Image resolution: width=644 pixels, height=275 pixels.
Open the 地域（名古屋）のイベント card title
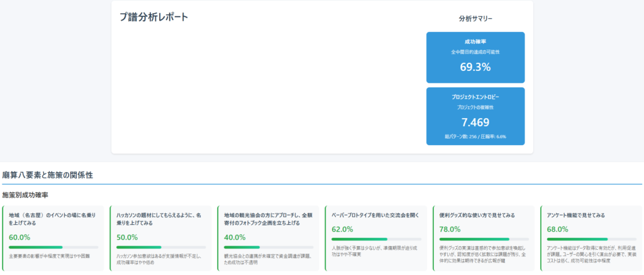[x=52, y=219]
